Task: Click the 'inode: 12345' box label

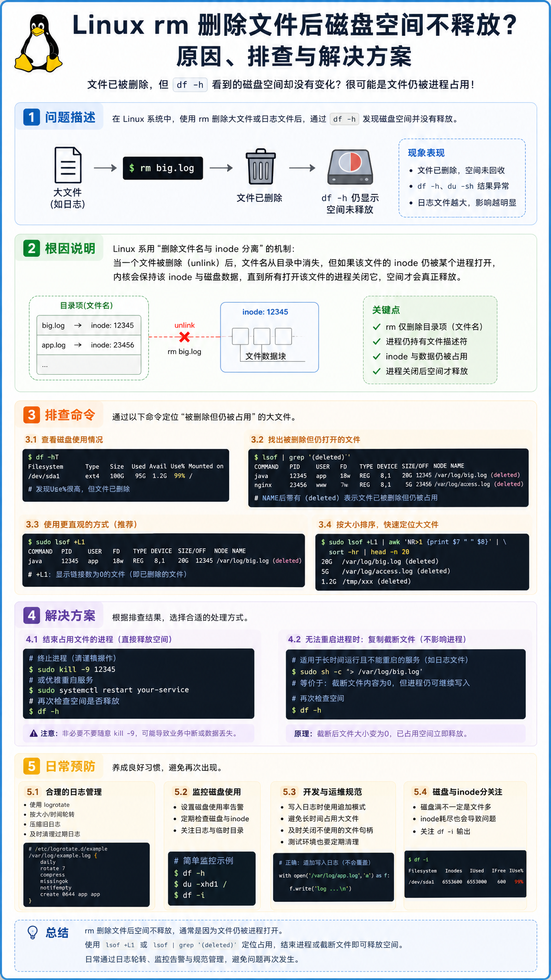Action: (265, 312)
